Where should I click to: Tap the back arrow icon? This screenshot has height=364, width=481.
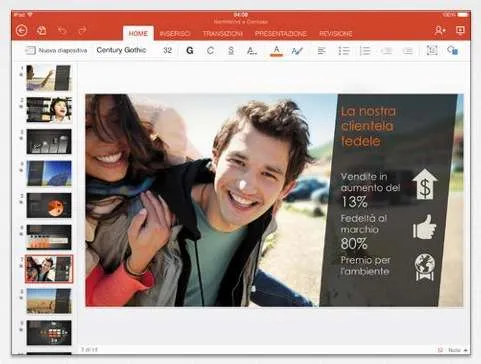(22, 31)
